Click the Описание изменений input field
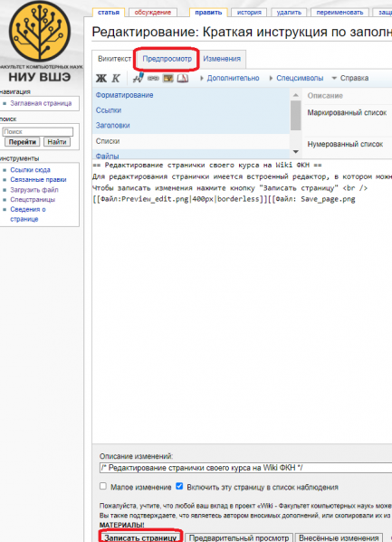This screenshot has width=392, height=542. pyautogui.click(x=245, y=468)
